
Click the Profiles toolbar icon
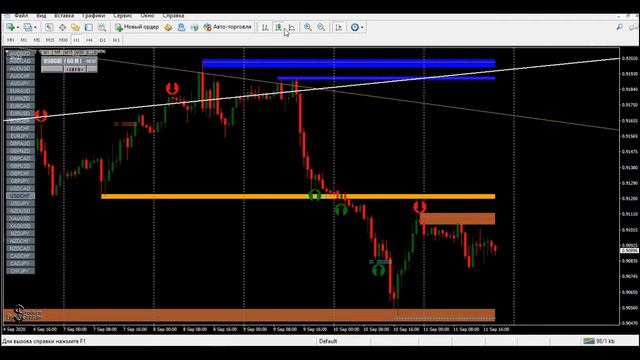28,27
